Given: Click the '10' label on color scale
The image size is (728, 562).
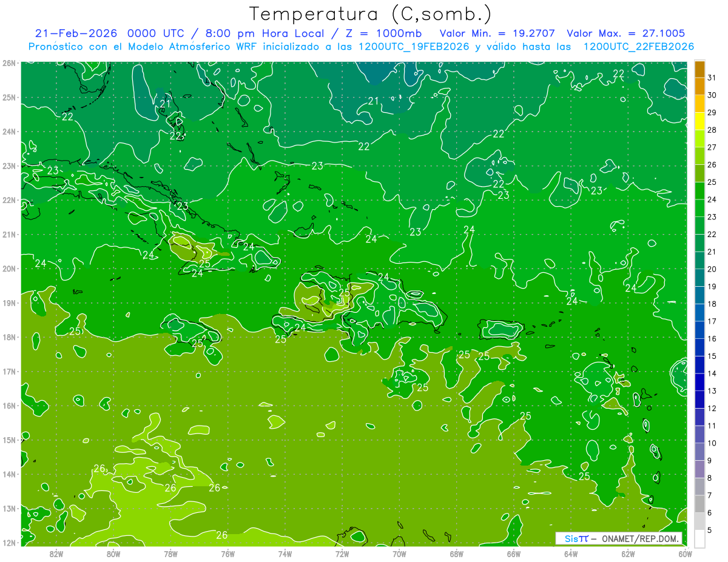Looking at the screenshot, I should coord(712,443).
